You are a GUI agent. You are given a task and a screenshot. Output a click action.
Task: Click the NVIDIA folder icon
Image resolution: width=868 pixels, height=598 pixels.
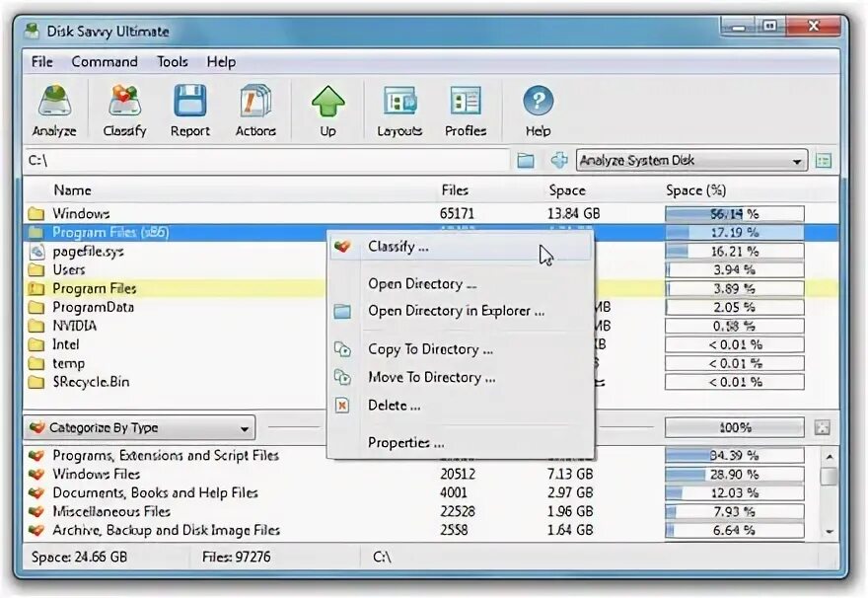tap(36, 326)
